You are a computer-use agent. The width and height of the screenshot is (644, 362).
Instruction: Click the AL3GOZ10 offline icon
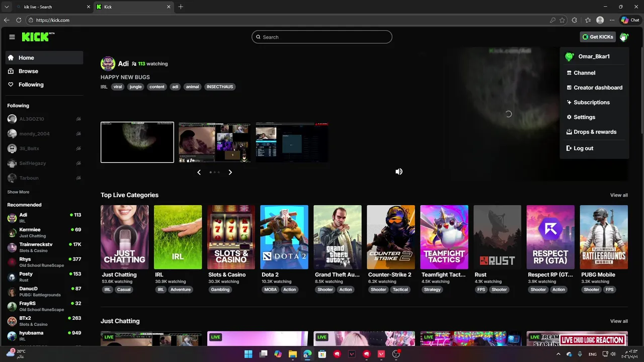(78, 119)
